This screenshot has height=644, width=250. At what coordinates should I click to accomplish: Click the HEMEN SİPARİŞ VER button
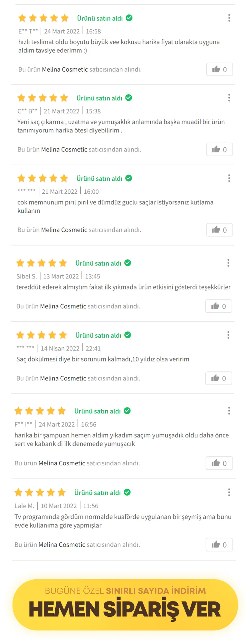pyautogui.click(x=125, y=605)
